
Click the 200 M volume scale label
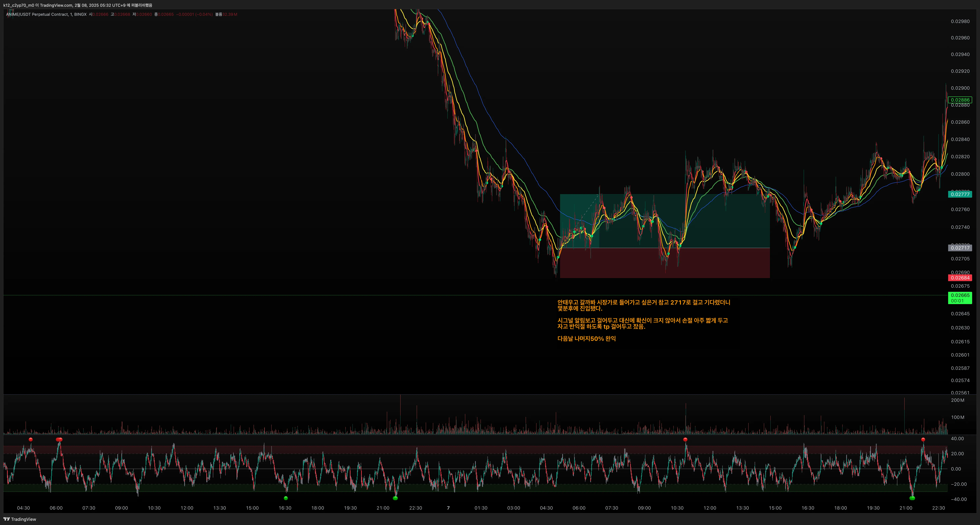958,400
